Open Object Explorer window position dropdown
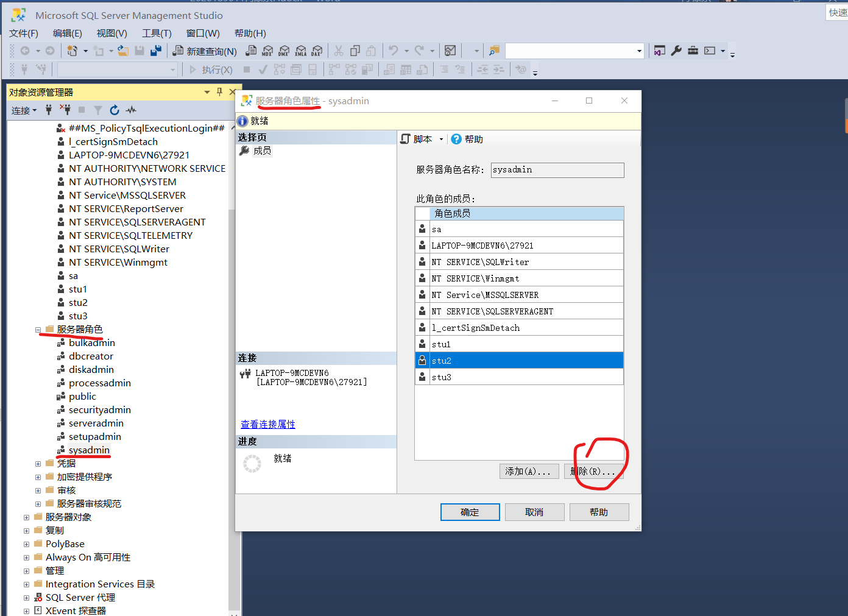848x616 pixels. click(x=207, y=92)
